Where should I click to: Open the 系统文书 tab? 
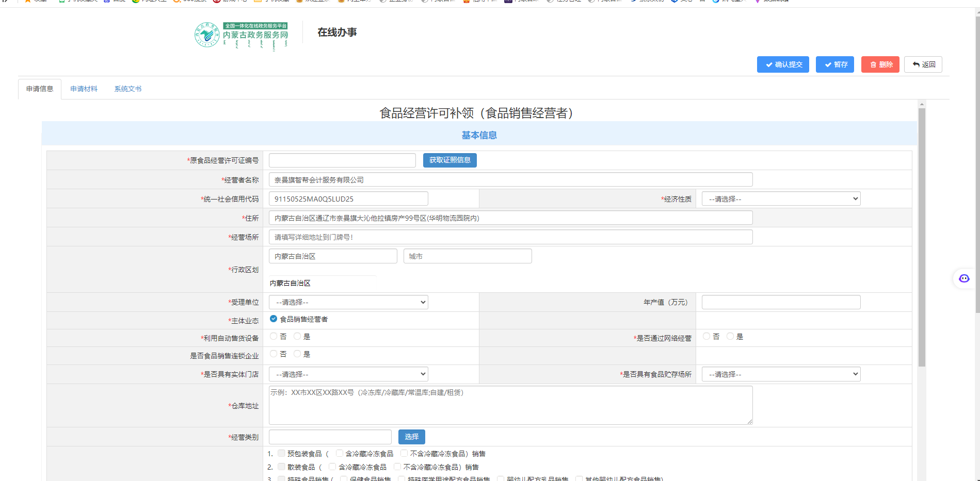(127, 89)
